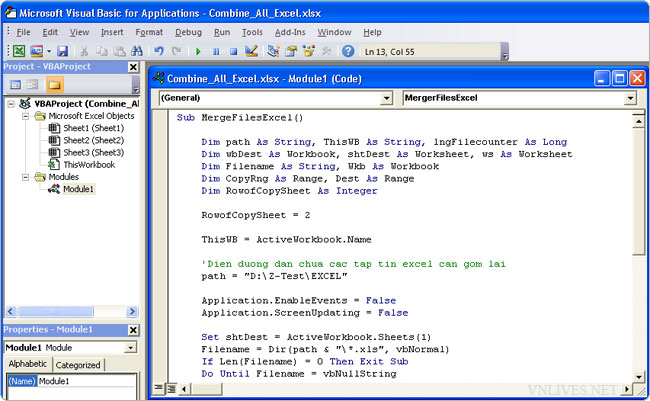Image resolution: width=650 pixels, height=401 pixels.
Task: Click the (Name) Module1 value field
Action: click(87, 381)
